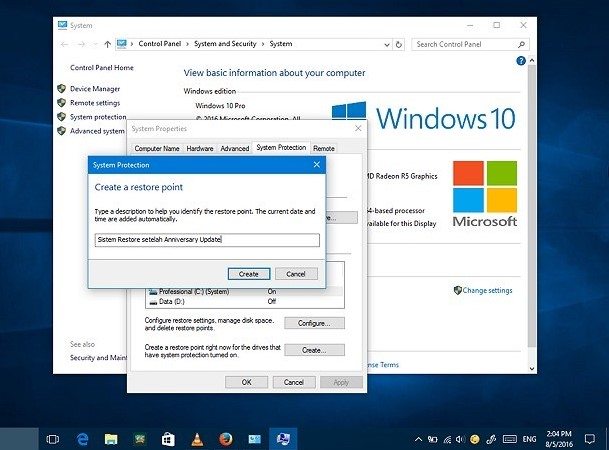Image resolution: width=609 pixels, height=450 pixels.
Task: Launch File Explorer from the taskbar
Action: pyautogui.click(x=111, y=438)
